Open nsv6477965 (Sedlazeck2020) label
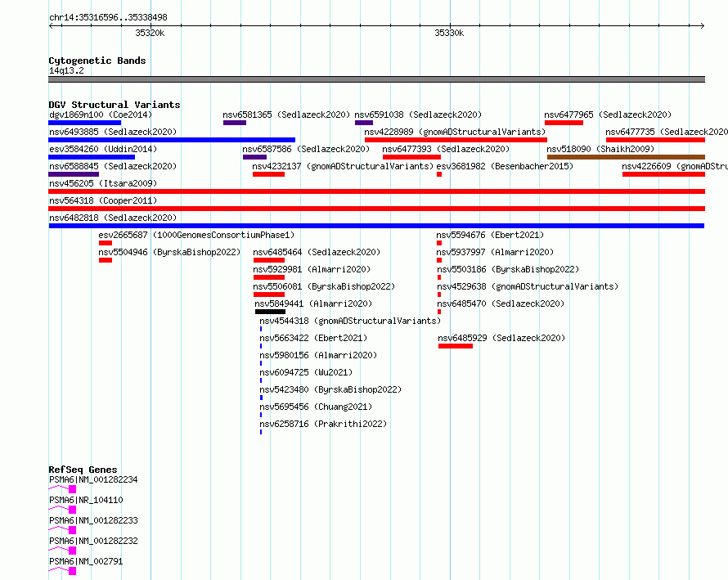 pyautogui.click(x=608, y=115)
